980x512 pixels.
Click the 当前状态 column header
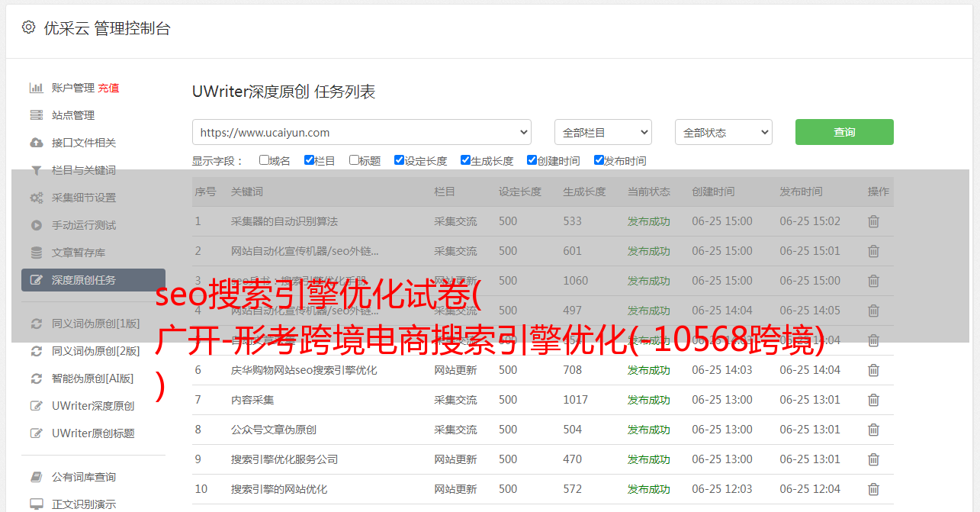(649, 192)
